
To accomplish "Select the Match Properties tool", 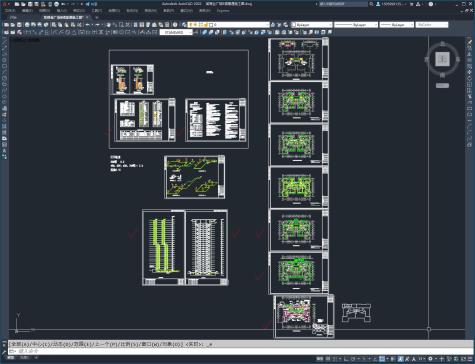I will coord(73,25).
